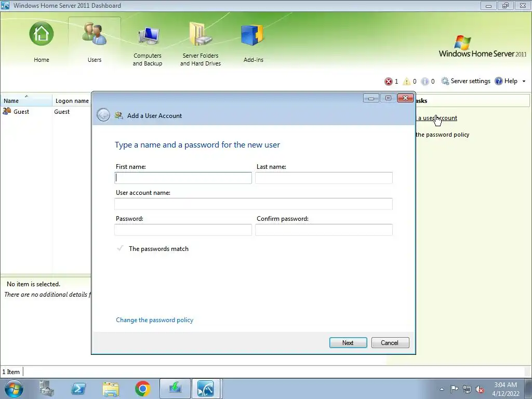Proceed with the Next button
Viewport: 532px width, 399px height.
[x=348, y=343]
